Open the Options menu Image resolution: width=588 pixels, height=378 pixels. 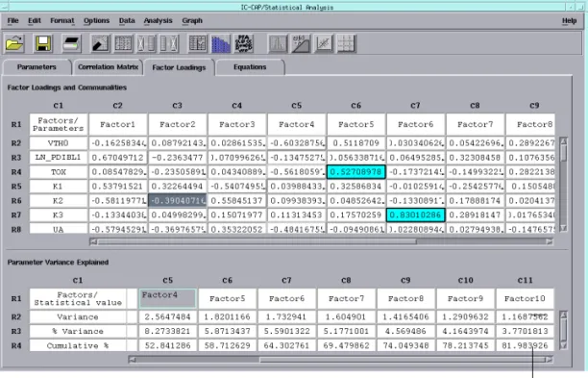pyautogui.click(x=96, y=20)
